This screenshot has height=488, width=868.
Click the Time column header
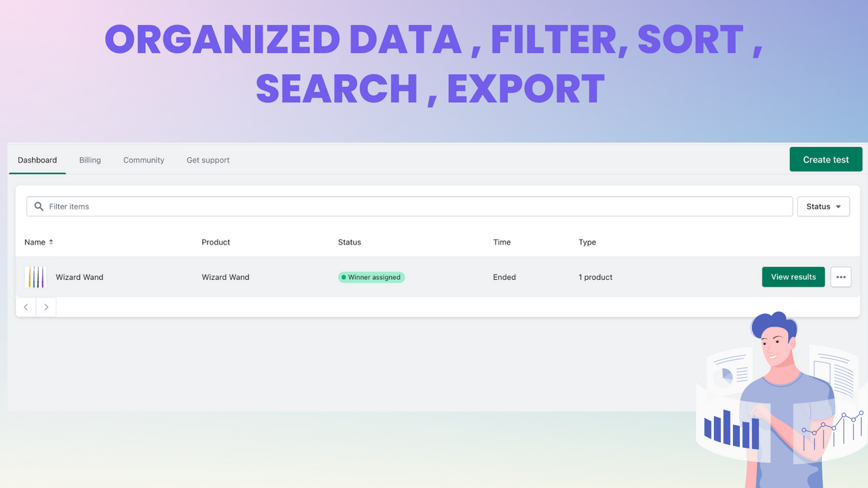pos(502,242)
